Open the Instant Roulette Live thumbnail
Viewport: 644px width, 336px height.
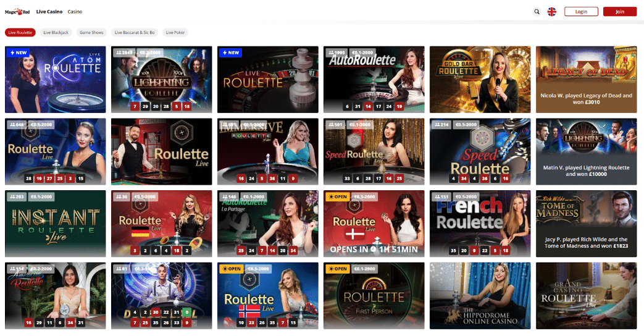coord(56,224)
